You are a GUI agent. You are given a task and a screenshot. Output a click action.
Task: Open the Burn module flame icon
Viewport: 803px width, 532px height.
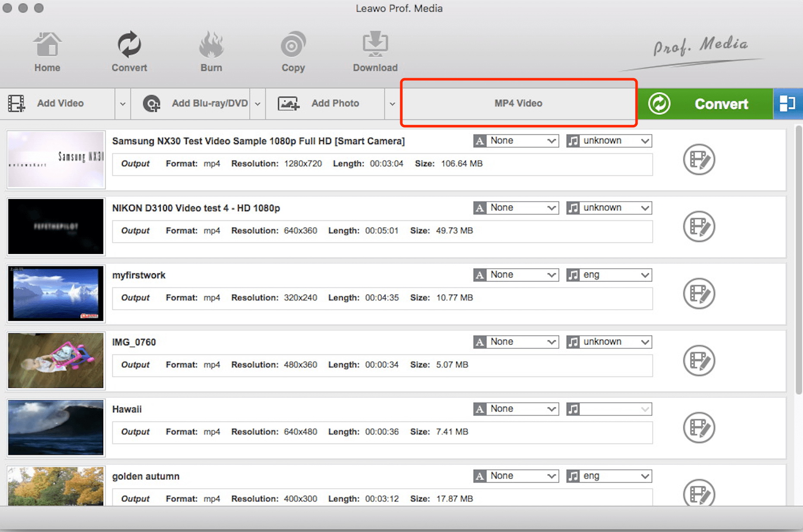coord(211,52)
